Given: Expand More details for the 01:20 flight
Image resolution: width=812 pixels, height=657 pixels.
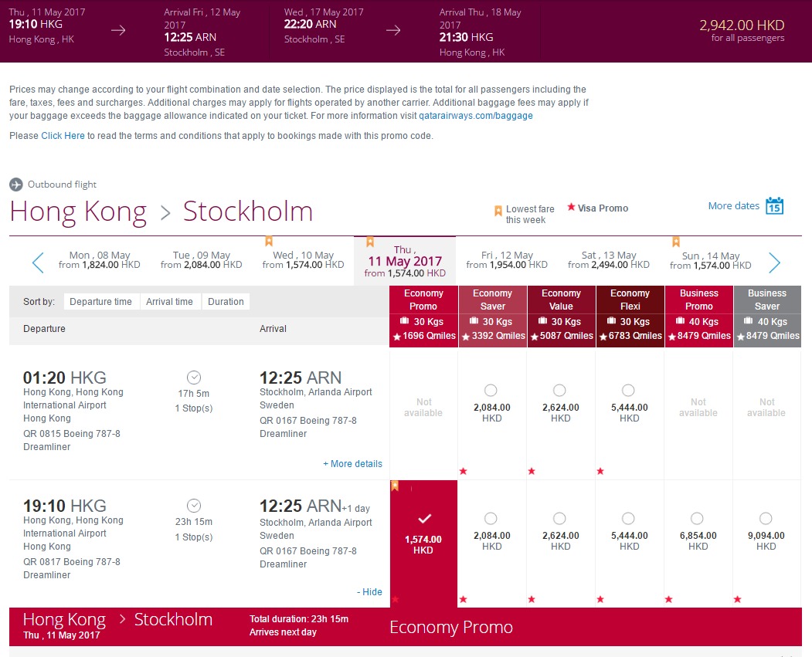Looking at the screenshot, I should click(x=352, y=464).
